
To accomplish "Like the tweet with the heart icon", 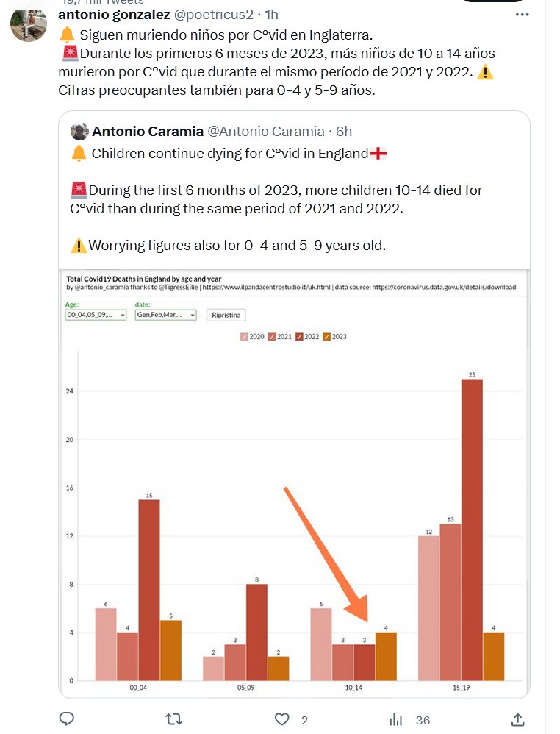I will [x=282, y=719].
